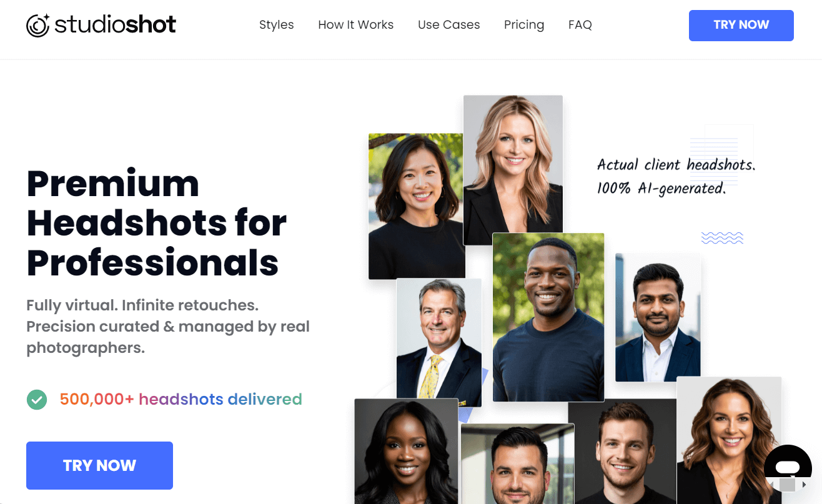This screenshot has width=822, height=504.
Task: Select headshot of man with yellow tie
Action: coord(439,343)
